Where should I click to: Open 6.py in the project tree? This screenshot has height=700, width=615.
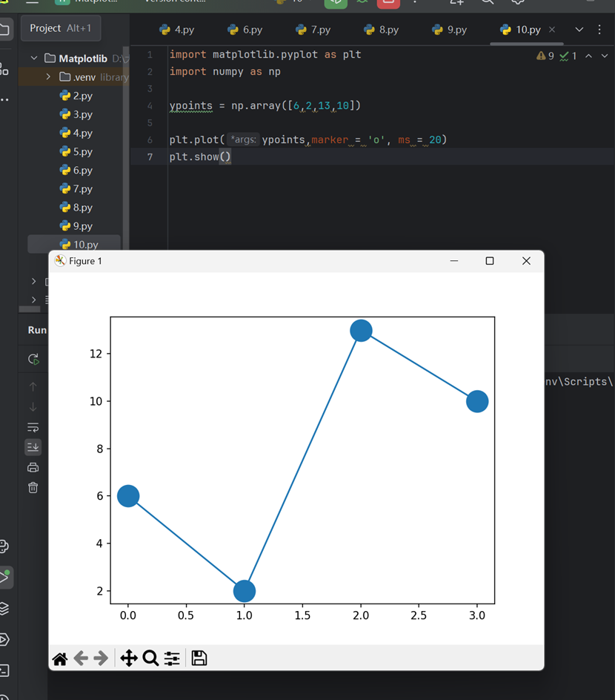click(76, 170)
